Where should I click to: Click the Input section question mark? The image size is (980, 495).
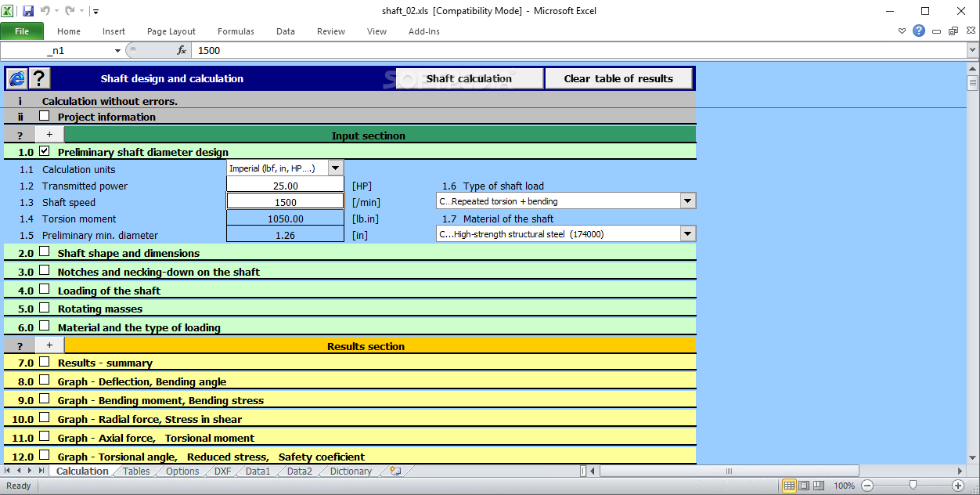point(20,135)
